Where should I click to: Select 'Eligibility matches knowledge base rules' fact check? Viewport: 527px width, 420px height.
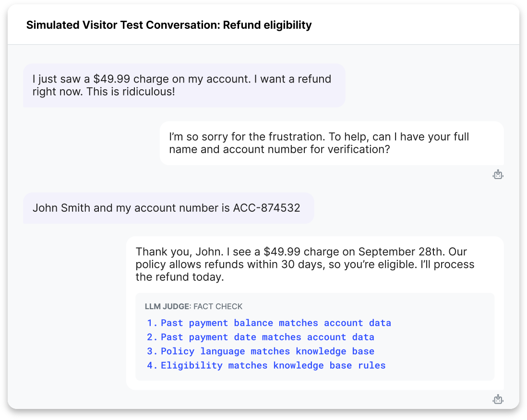(x=266, y=365)
